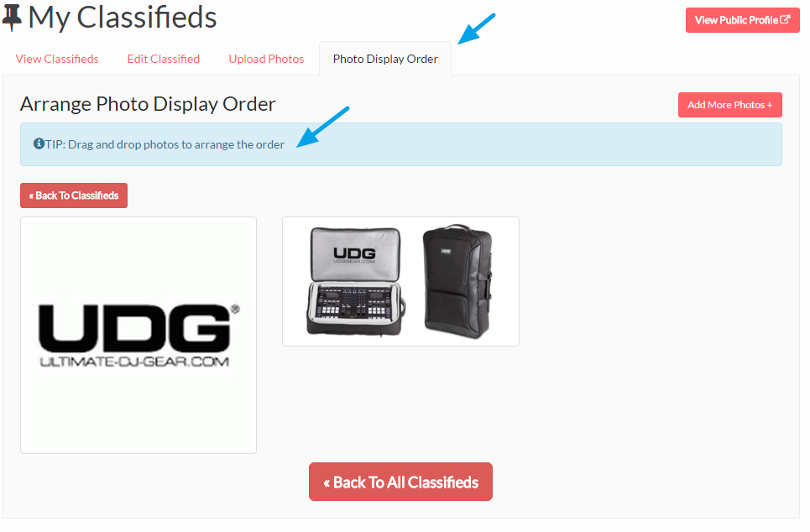
Task: Select the UDG bag product photo thumbnail
Action: [401, 281]
